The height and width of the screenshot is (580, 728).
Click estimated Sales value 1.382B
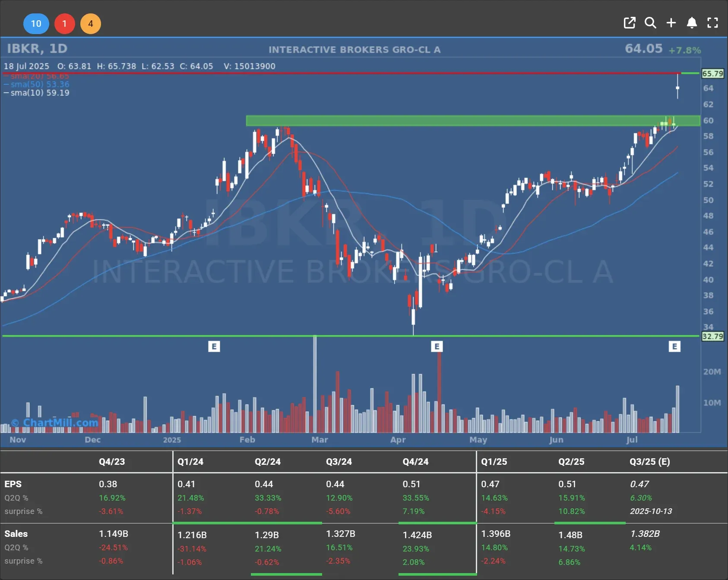tap(645, 534)
